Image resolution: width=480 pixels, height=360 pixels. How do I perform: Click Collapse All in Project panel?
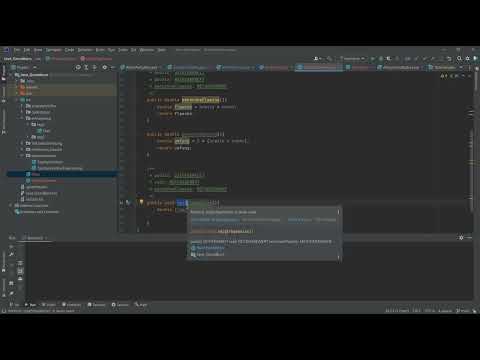coord(95,67)
